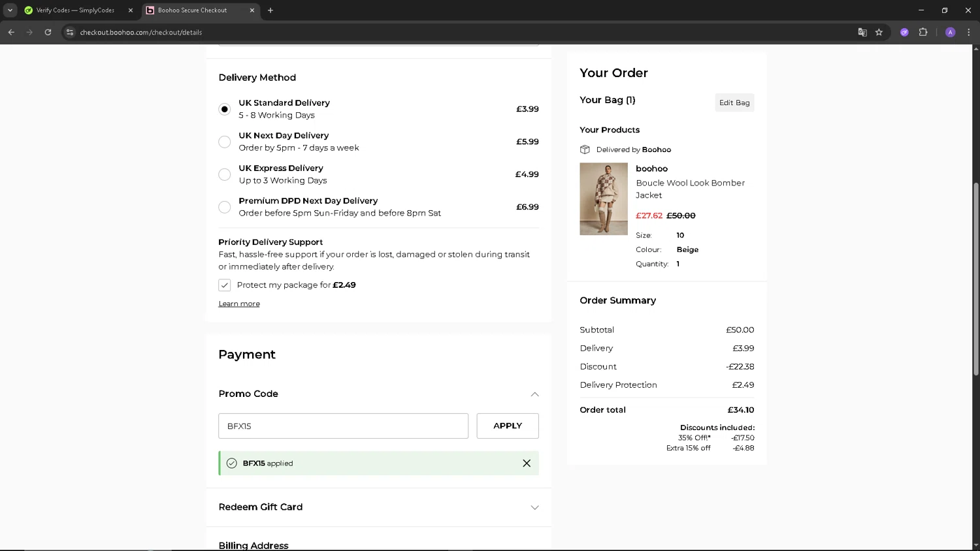This screenshot has height=551, width=980.
Task: Open the Chrome three-dot menu
Action: (968, 32)
